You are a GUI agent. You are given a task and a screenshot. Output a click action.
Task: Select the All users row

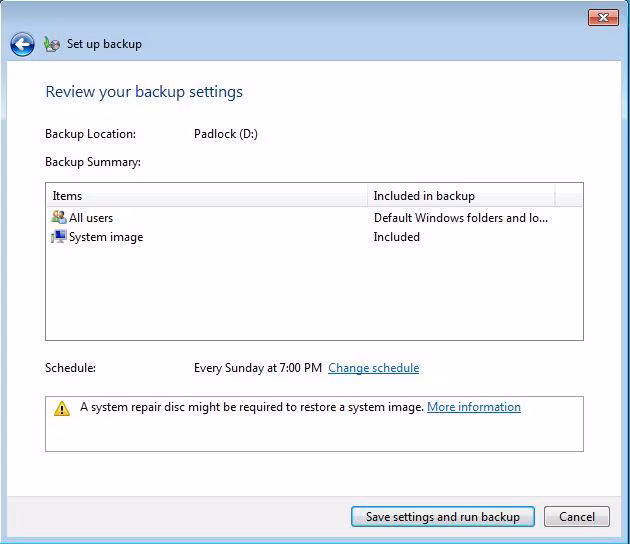91,218
